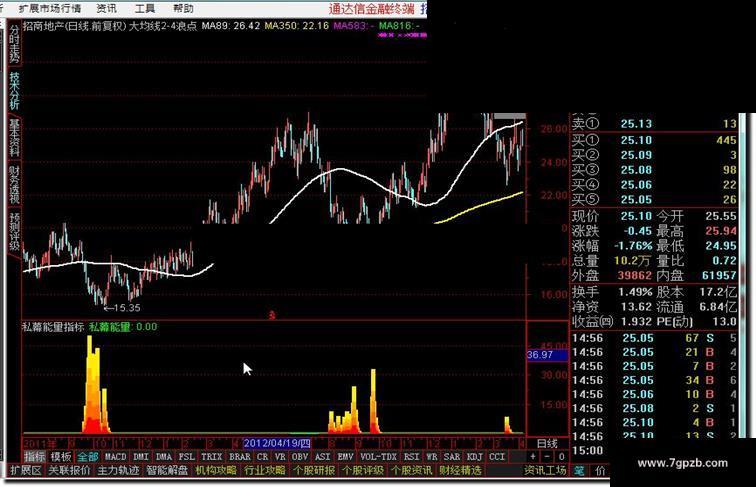The height and width of the screenshot is (487, 756).
Task: Choose the SAR indicator
Action: click(452, 456)
